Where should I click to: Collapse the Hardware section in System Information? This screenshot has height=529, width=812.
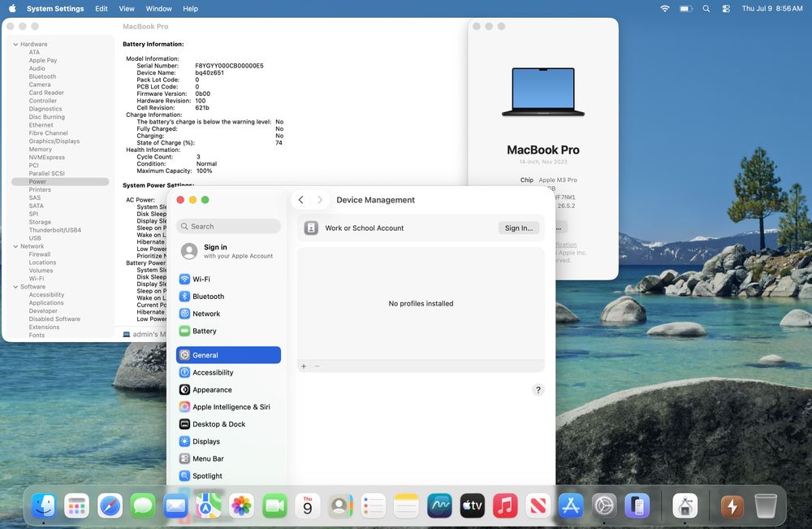coord(15,45)
